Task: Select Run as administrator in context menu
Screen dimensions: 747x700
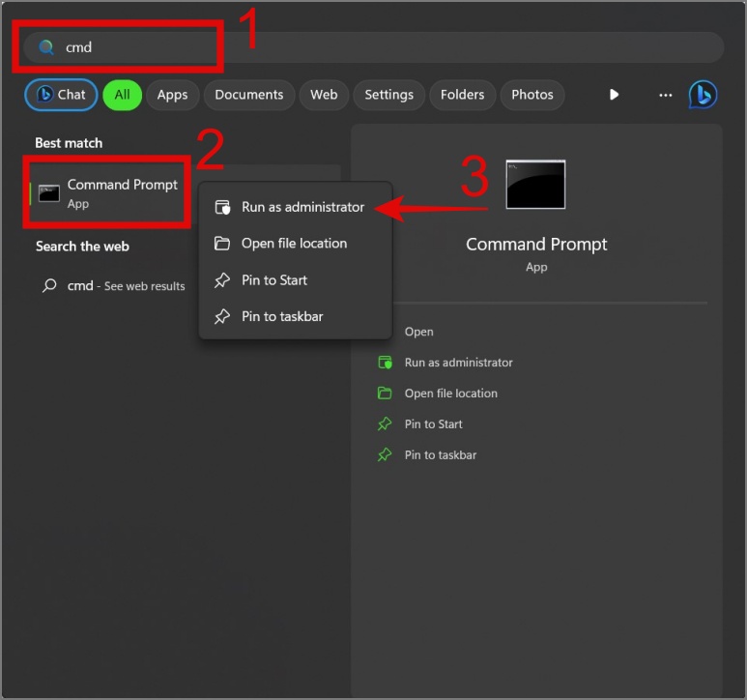Action: [302, 207]
